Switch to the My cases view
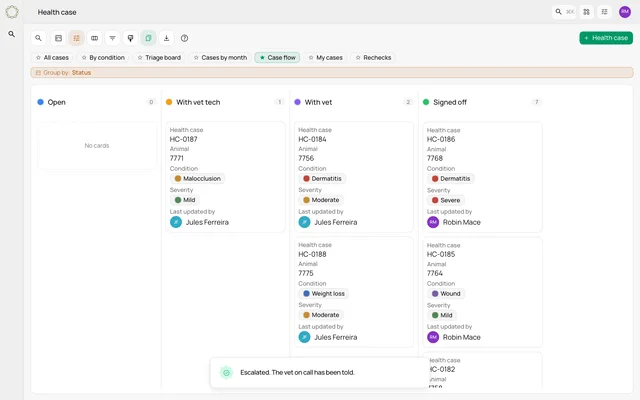The image size is (640, 400). [326, 58]
